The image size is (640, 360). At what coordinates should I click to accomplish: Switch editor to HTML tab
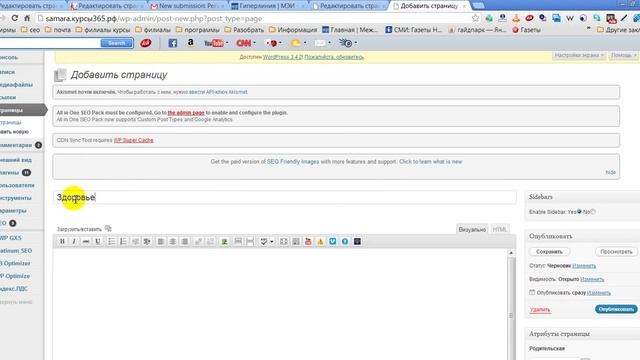point(500,229)
